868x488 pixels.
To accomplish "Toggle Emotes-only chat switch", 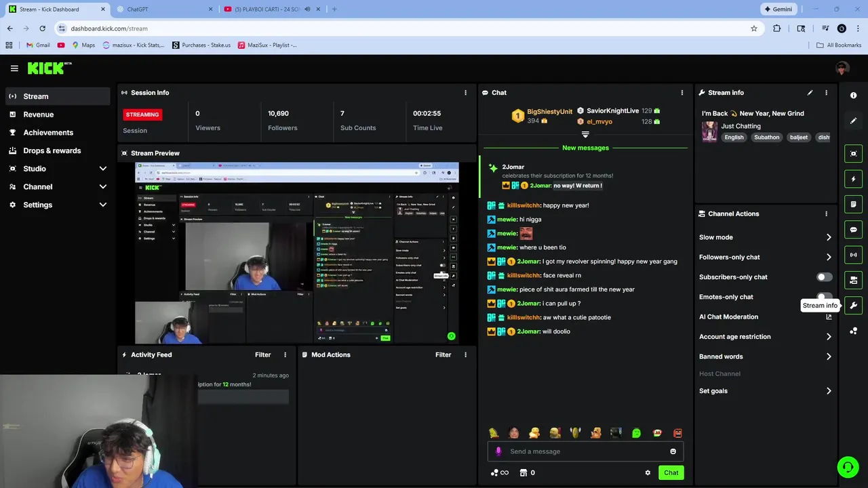I will (x=824, y=296).
